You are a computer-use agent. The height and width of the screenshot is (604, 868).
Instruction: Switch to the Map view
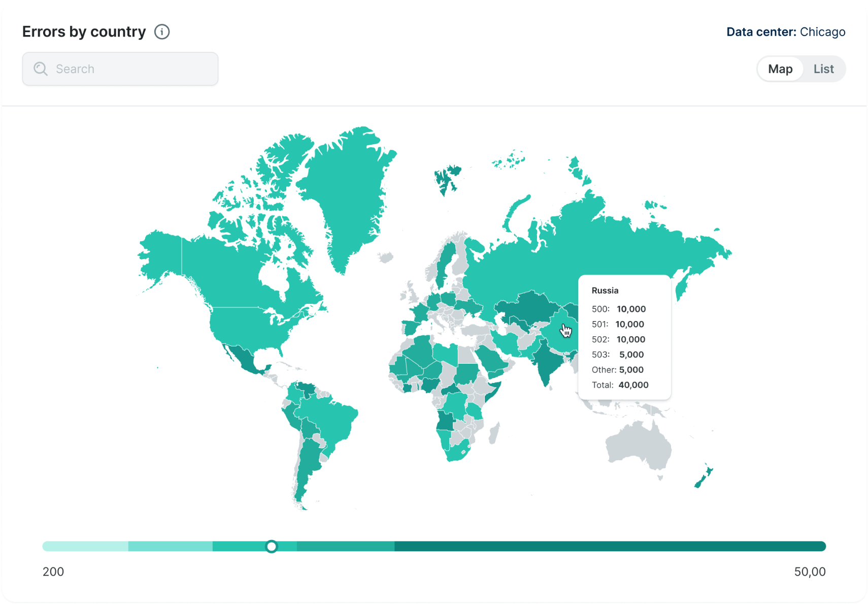click(x=780, y=69)
